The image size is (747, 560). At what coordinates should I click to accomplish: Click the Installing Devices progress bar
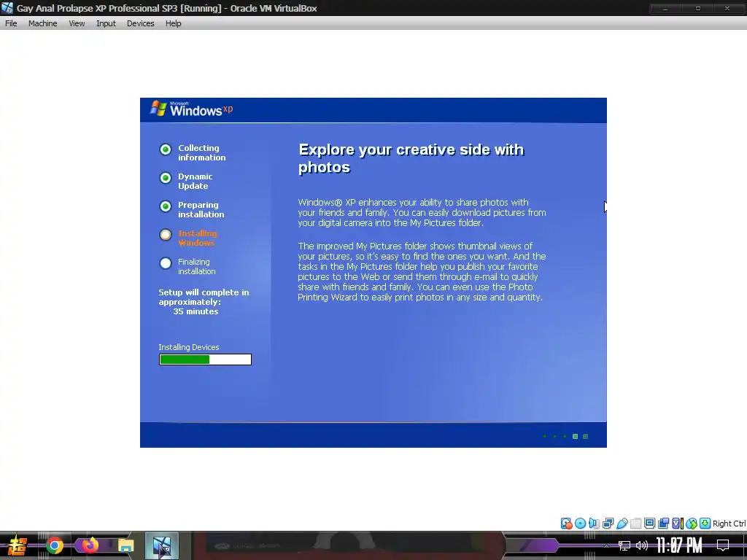coord(205,359)
